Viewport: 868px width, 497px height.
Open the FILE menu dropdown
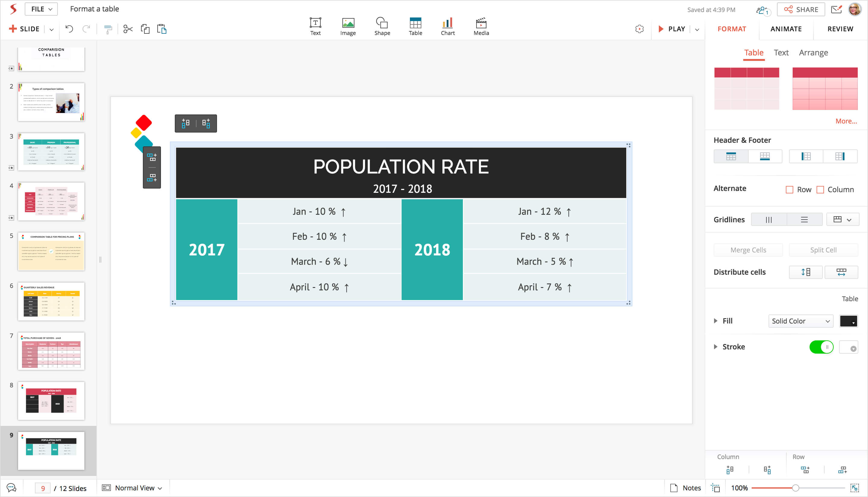point(41,9)
